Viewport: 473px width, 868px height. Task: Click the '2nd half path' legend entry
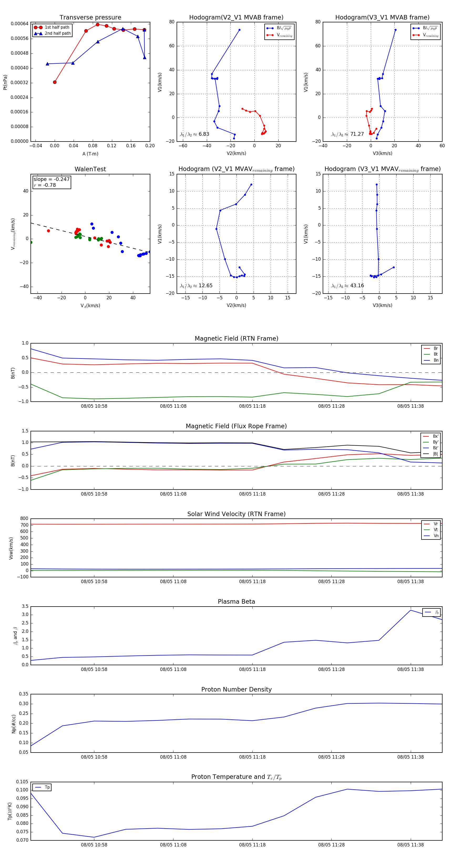tap(52, 33)
